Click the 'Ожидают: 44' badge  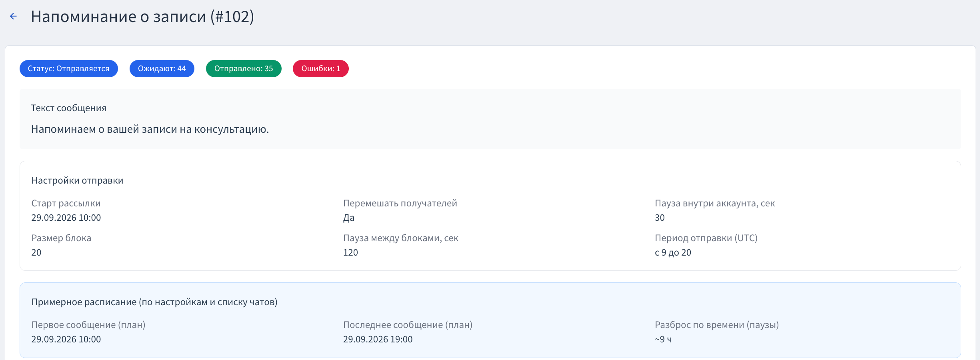tap(162, 68)
